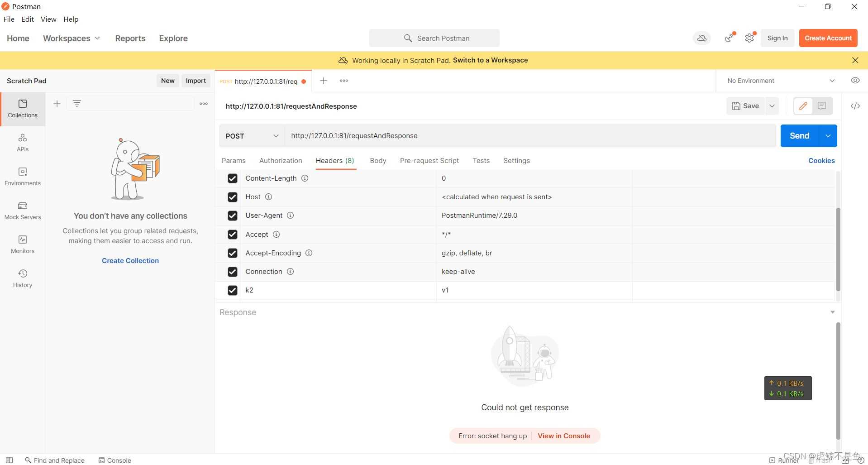Add a new request tab with plus icon
Viewport: 868px width, 465px height.
tap(324, 81)
